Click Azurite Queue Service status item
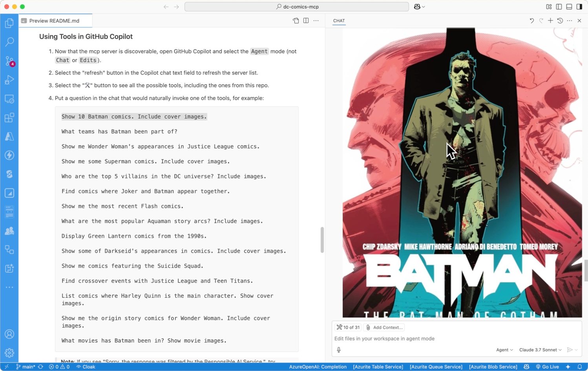Image resolution: width=588 pixels, height=371 pixels. 436,367
